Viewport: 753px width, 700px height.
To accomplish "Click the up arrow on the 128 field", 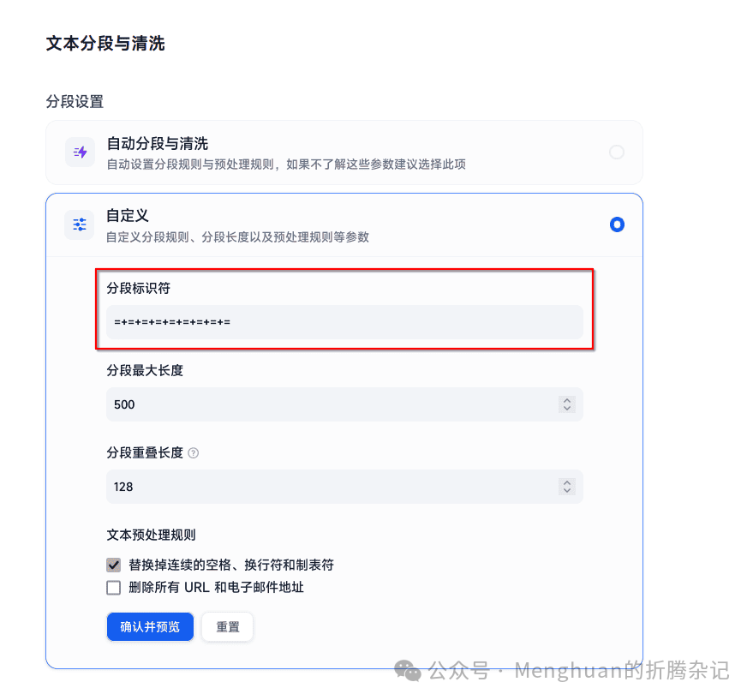I will (567, 482).
